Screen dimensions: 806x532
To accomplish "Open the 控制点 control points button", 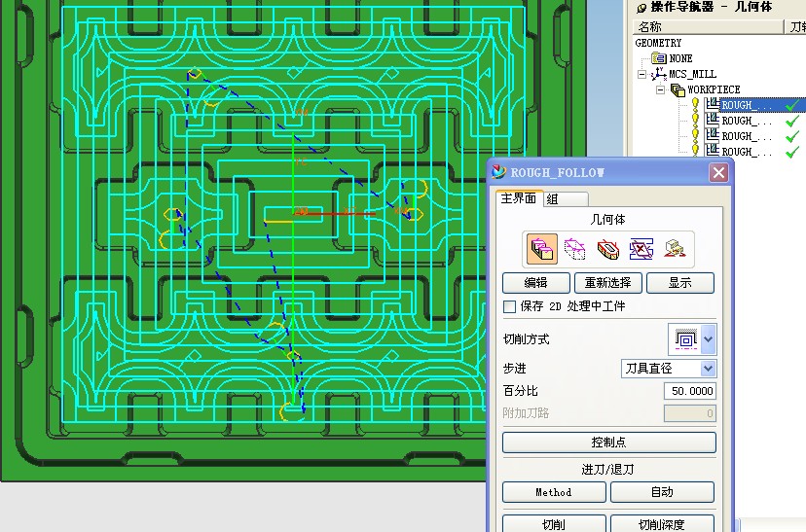I will (x=608, y=443).
